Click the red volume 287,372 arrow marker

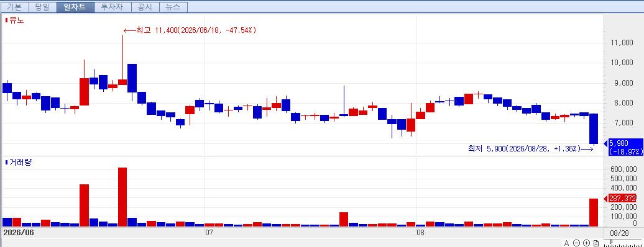pos(605,199)
